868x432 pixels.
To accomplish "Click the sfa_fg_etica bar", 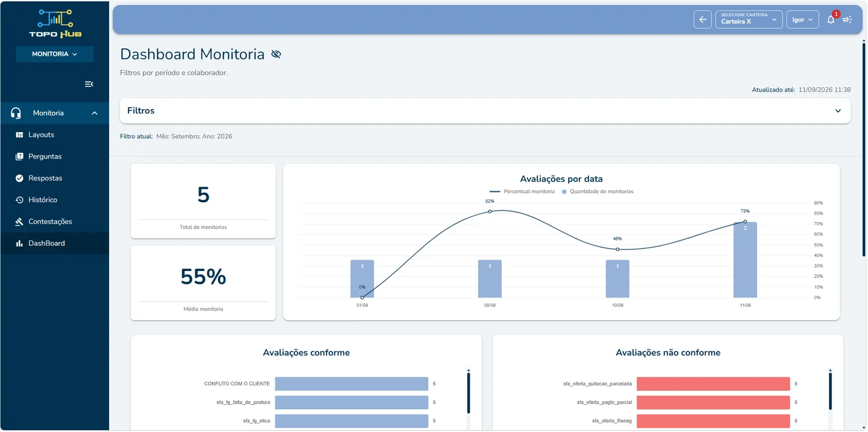I will pyautogui.click(x=352, y=421).
